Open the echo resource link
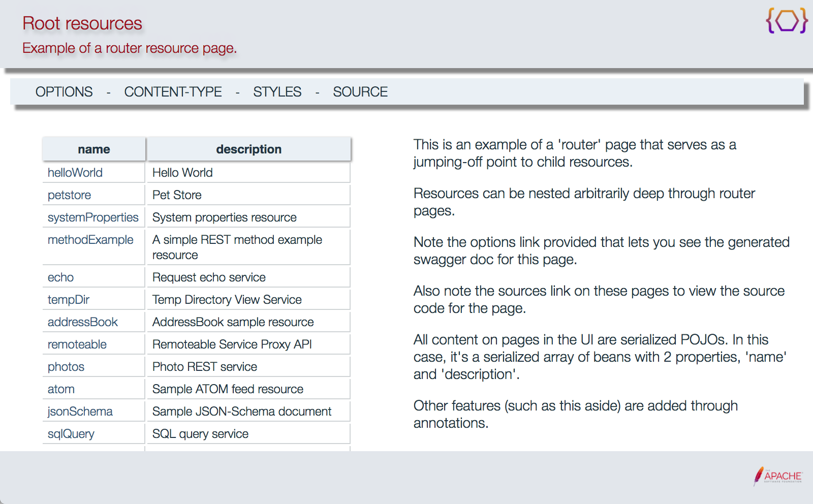The image size is (813, 504). (60, 277)
